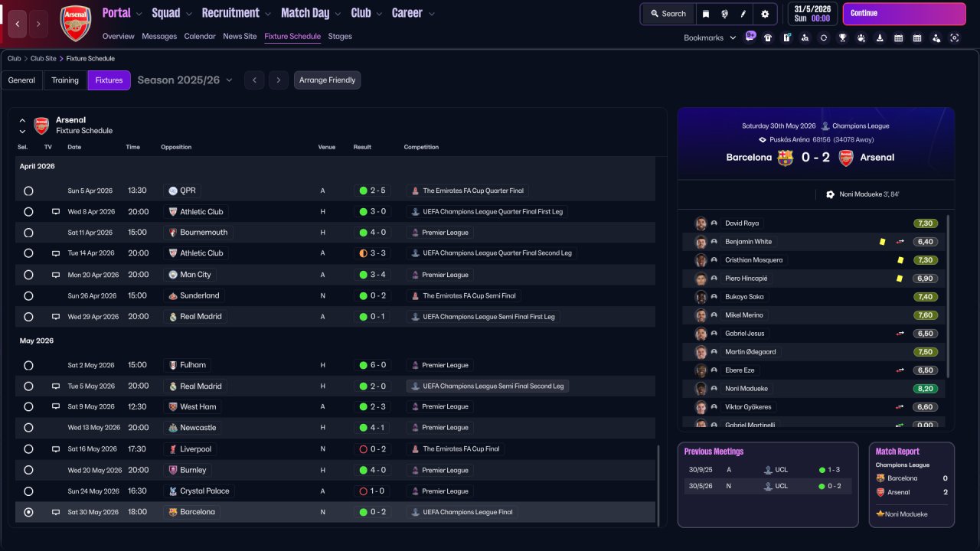Click Arsenal crest in match summary panel
This screenshot has height=551, width=980.
click(846, 158)
